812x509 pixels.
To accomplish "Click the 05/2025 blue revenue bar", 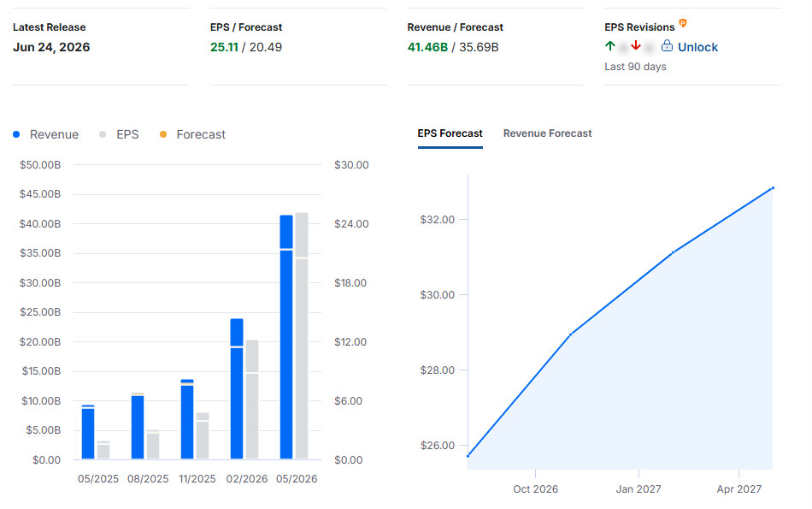I will [x=88, y=432].
